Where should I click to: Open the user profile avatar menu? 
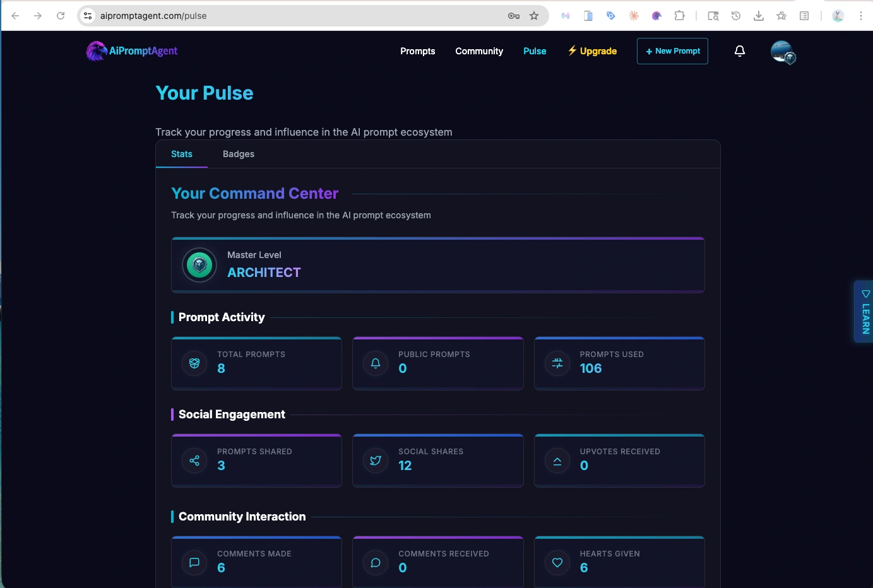pyautogui.click(x=783, y=52)
